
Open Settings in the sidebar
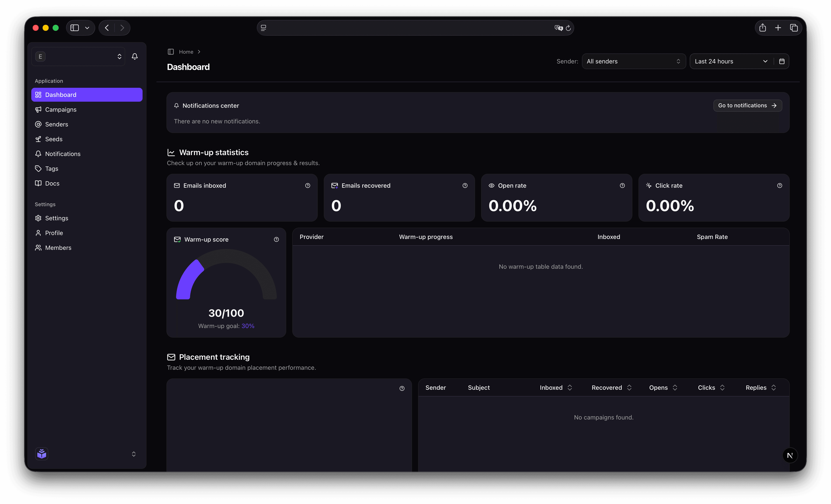click(87, 218)
